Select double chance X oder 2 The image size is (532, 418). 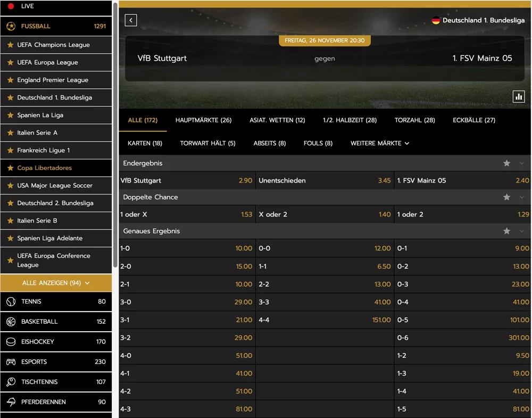pyautogui.click(x=325, y=215)
